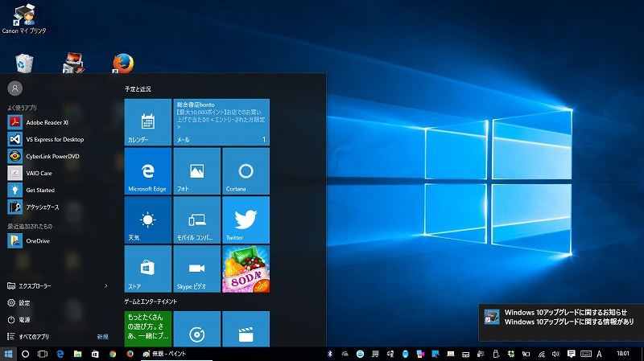
Task: Open File Explorer from taskbar
Action: click(77, 354)
